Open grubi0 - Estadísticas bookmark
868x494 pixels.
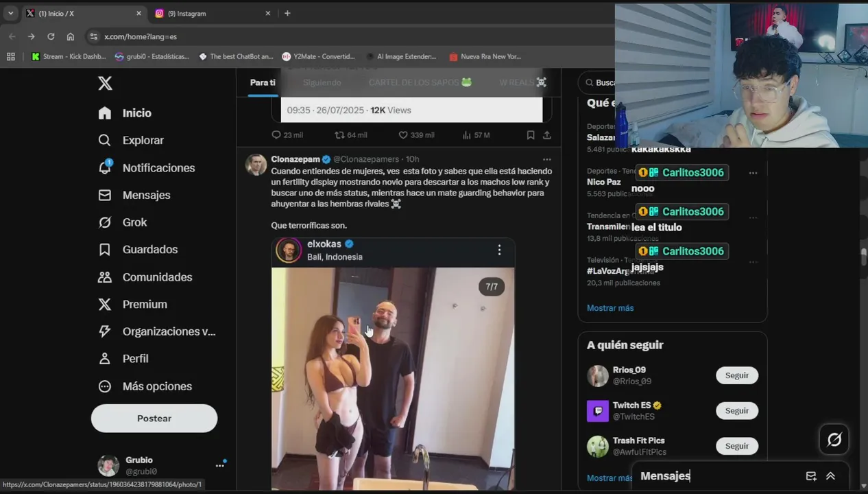(152, 56)
